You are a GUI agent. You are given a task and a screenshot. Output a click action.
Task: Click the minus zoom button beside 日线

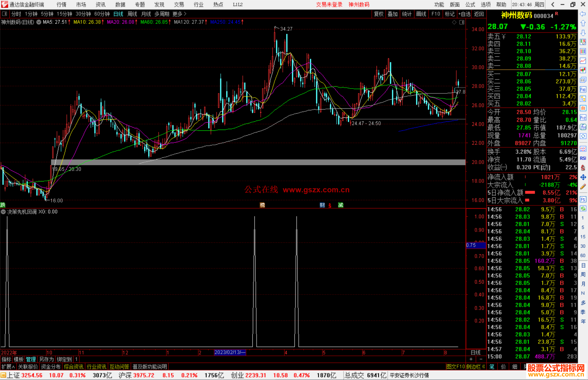tap(481, 359)
